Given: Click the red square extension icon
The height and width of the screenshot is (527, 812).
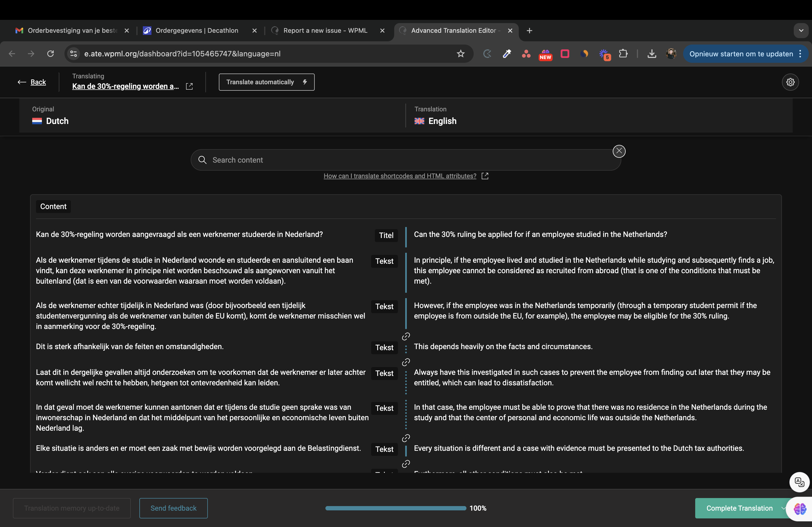Looking at the screenshot, I should coord(565,53).
